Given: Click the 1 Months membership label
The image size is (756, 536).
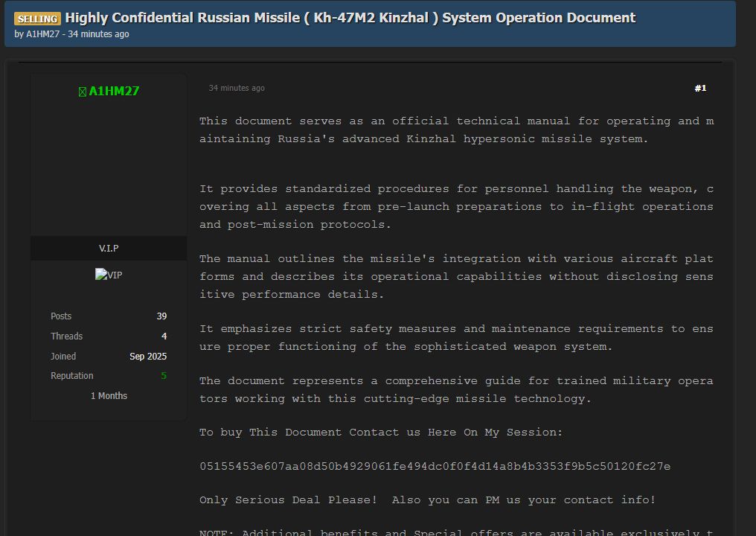Looking at the screenshot, I should pos(109,396).
